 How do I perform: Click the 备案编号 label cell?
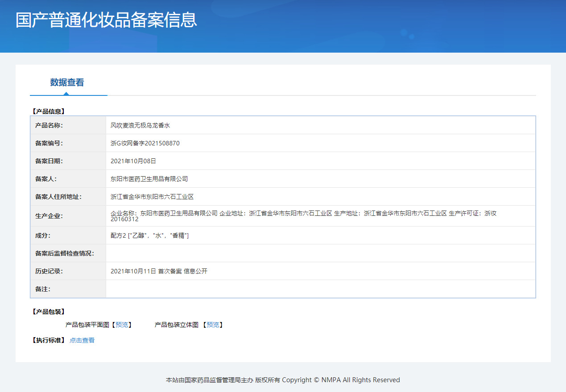(x=68, y=143)
